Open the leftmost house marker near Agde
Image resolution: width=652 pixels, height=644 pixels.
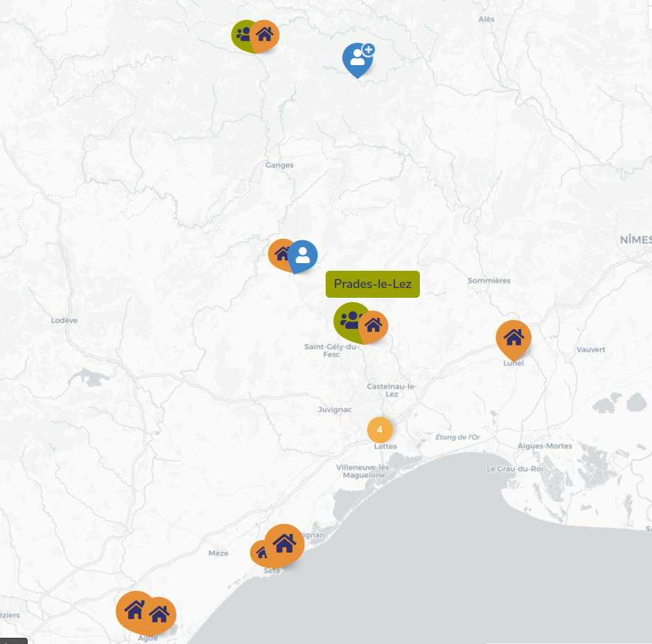[134, 610]
